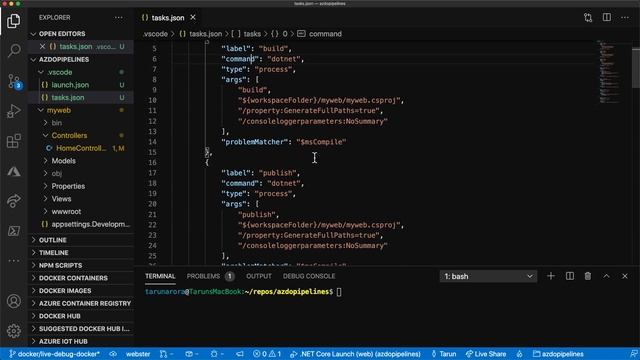Viewport: 640px width, 360px height.
Task: Click the feedback icon in status bar
Action: (633, 354)
